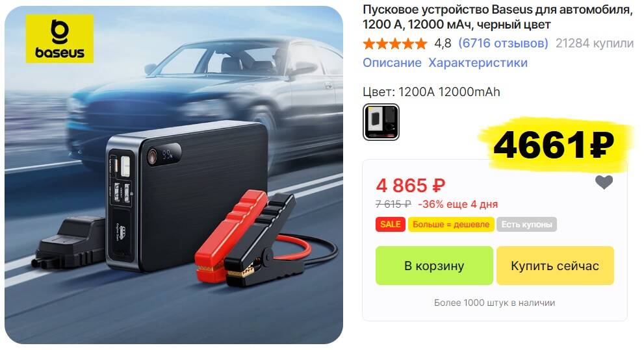
Task: Click the red 4 865 ₽ price
Action: 410,186
